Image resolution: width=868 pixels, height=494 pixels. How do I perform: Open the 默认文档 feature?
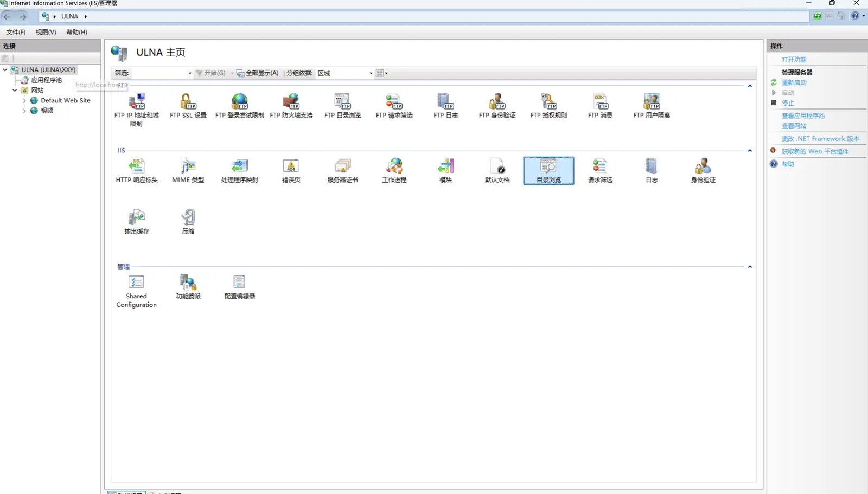pyautogui.click(x=497, y=170)
